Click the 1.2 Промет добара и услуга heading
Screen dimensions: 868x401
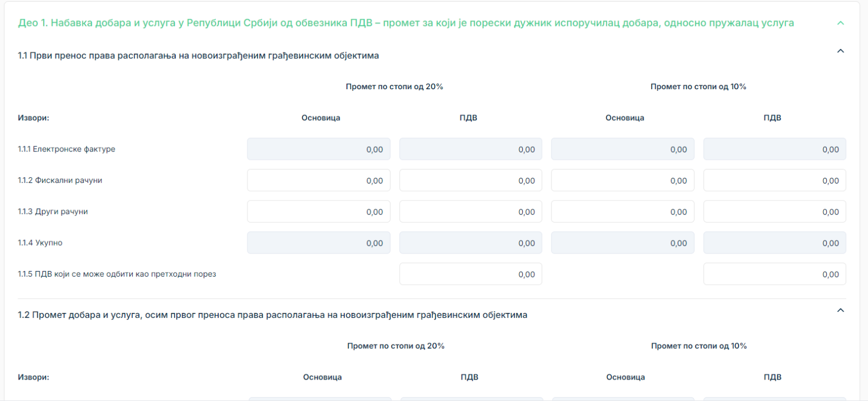[x=272, y=315]
